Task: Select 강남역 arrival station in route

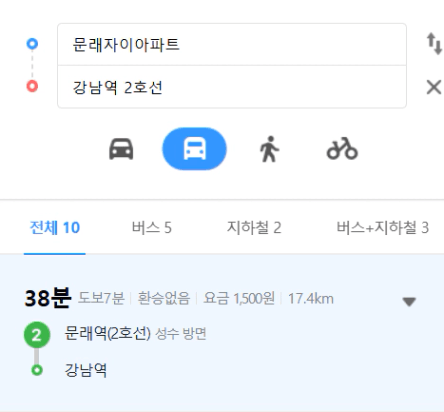Action: coord(86,370)
